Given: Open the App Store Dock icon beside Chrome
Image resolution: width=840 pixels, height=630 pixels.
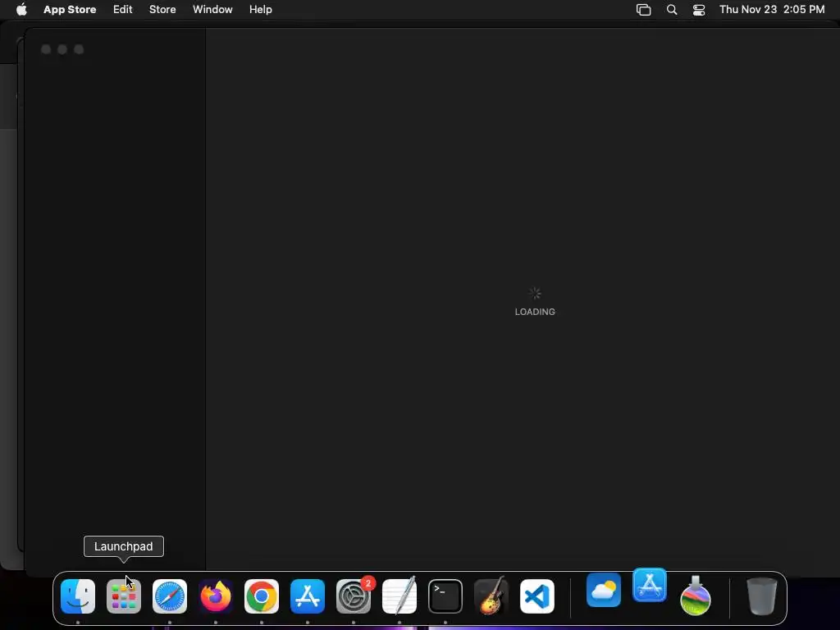Looking at the screenshot, I should click(308, 596).
